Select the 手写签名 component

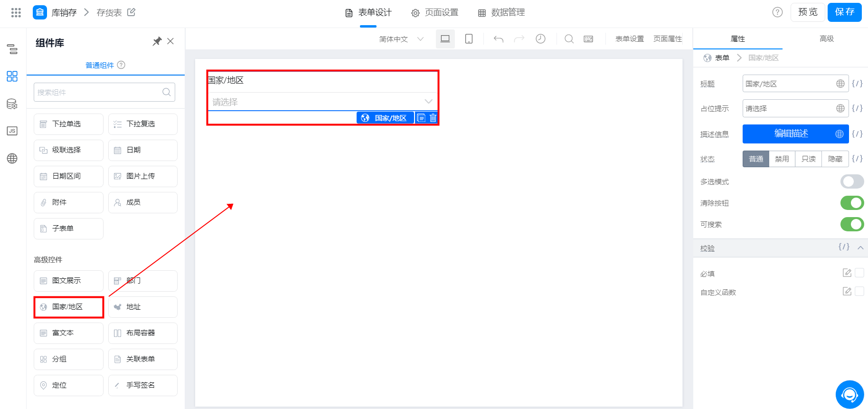coord(143,385)
